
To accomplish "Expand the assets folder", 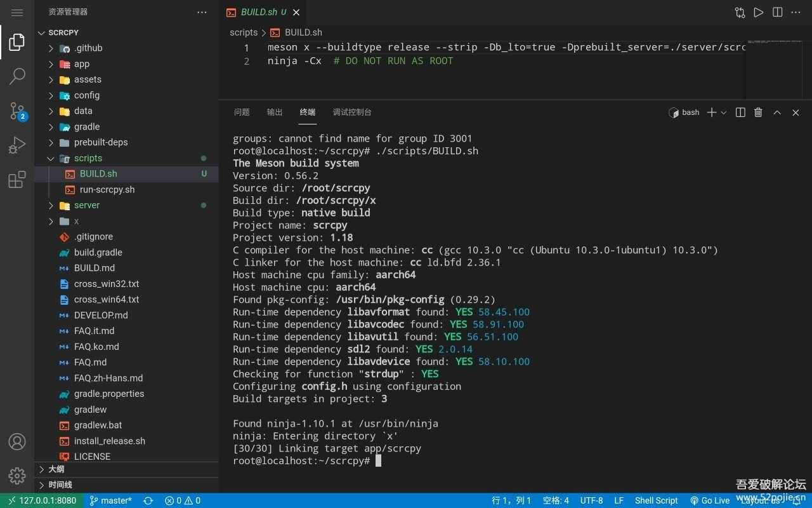I will coord(127,79).
